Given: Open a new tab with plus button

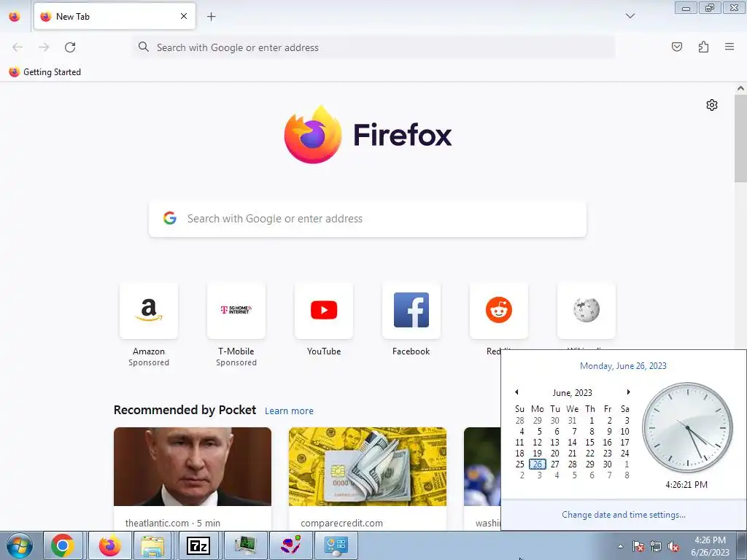Looking at the screenshot, I should [211, 16].
